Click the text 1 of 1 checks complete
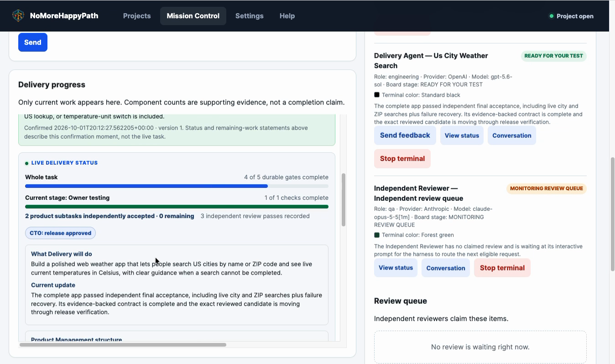This screenshot has width=615, height=364. (x=297, y=198)
